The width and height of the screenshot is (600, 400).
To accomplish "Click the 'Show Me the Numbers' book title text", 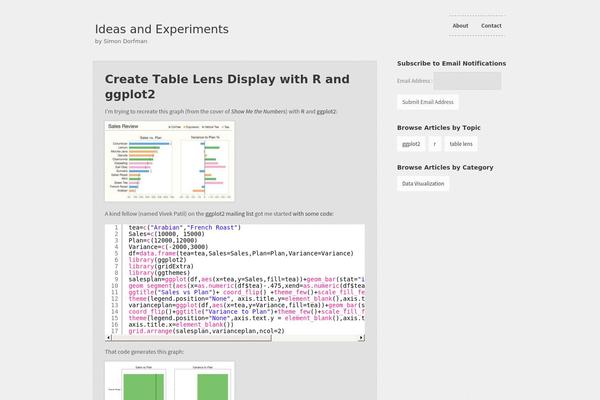I will (259, 111).
